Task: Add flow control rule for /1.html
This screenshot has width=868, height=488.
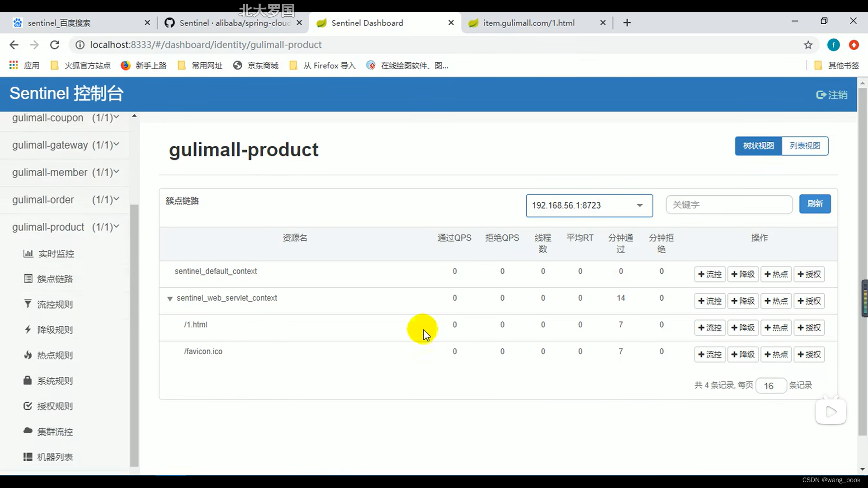Action: coord(710,328)
